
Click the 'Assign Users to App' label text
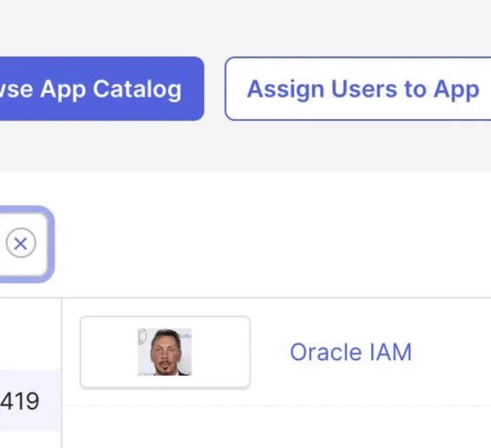pos(363,89)
